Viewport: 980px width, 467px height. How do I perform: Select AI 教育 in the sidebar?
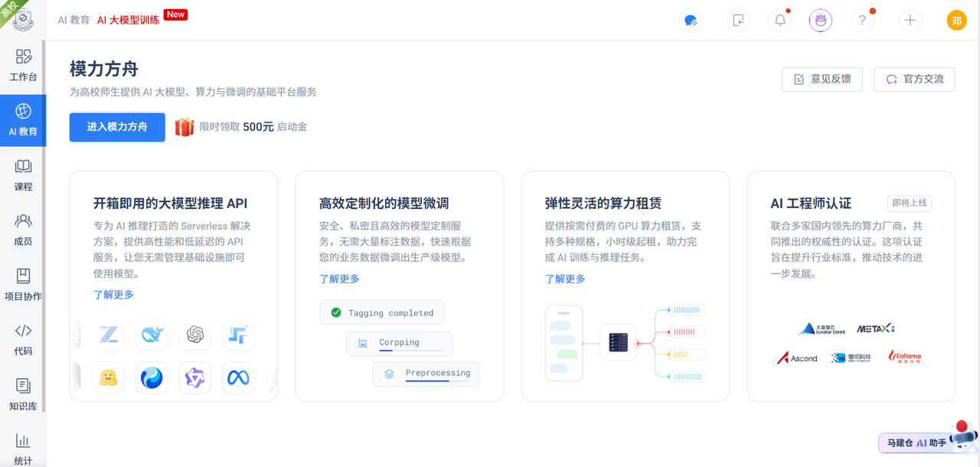pos(23,120)
